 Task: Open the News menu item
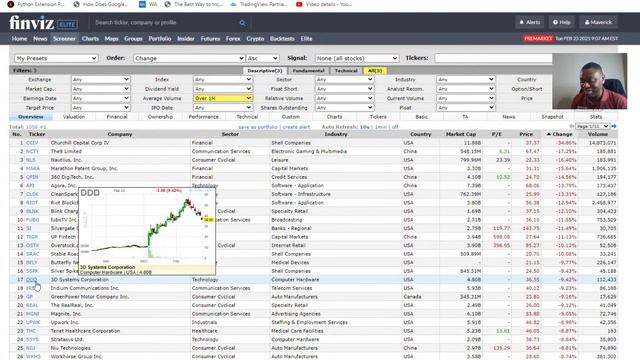(x=40, y=39)
